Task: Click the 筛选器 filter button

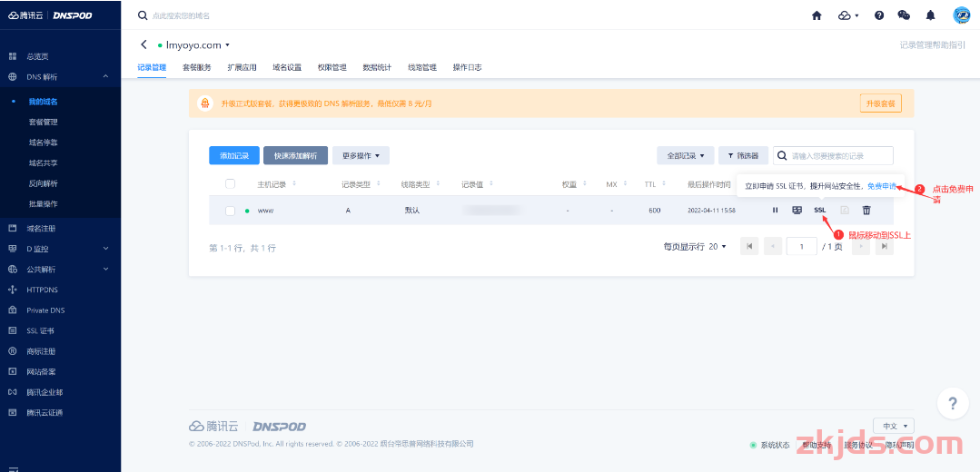Action: (743, 155)
